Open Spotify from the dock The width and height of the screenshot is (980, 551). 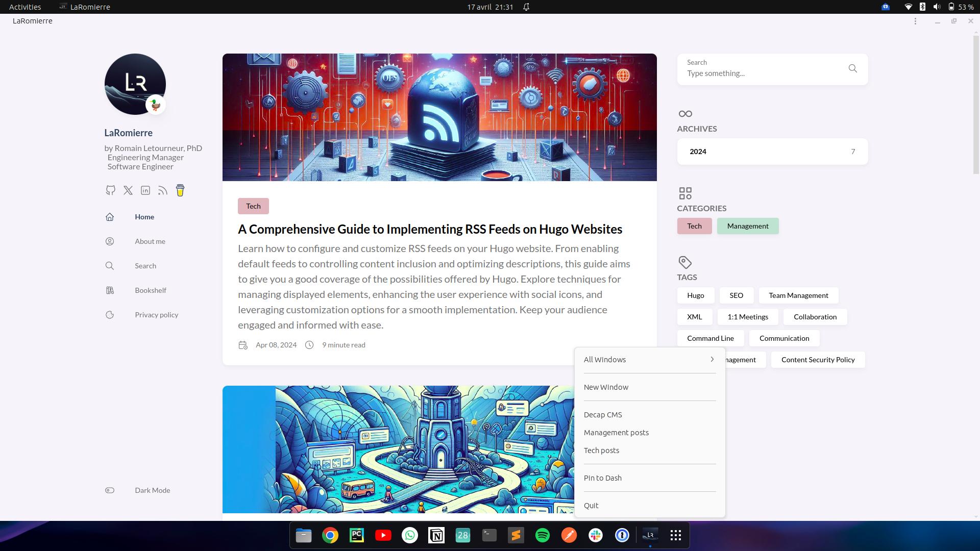coord(543,535)
